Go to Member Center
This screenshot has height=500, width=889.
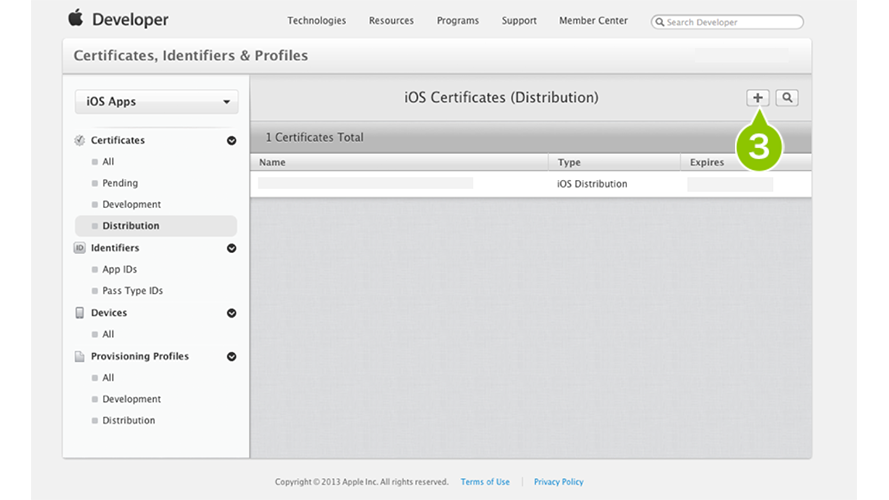[x=593, y=20]
